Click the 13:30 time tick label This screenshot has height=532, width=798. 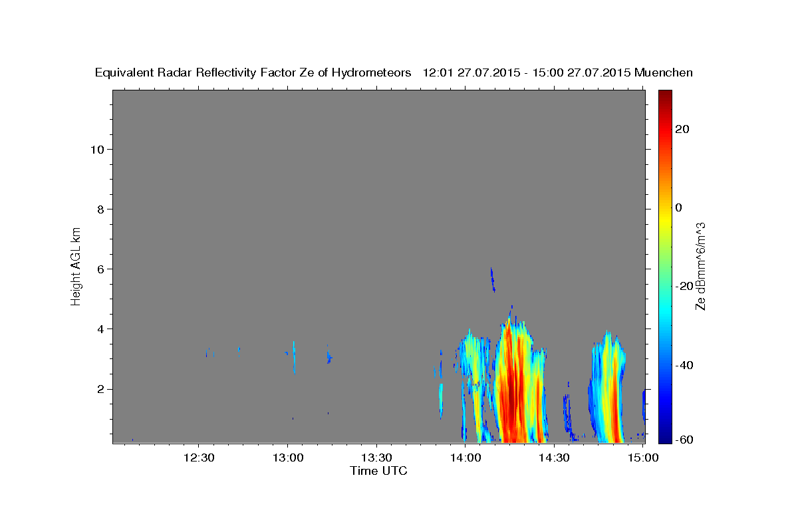[x=376, y=458]
